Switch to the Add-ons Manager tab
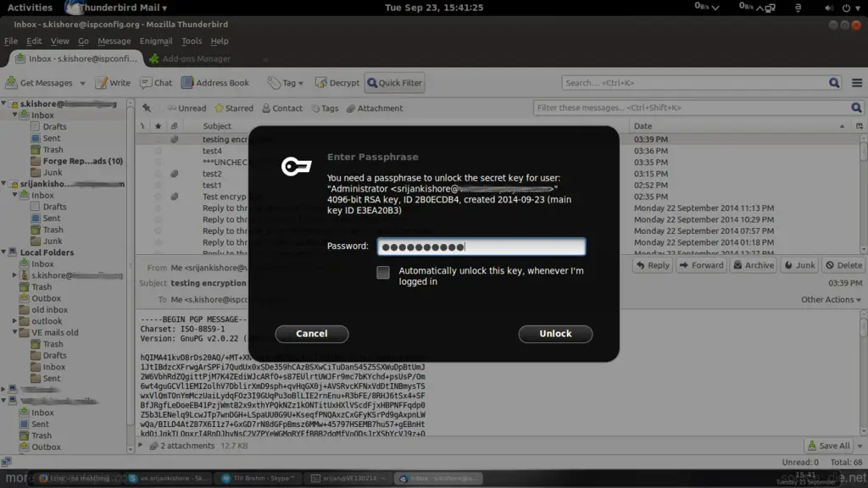 click(190, 58)
